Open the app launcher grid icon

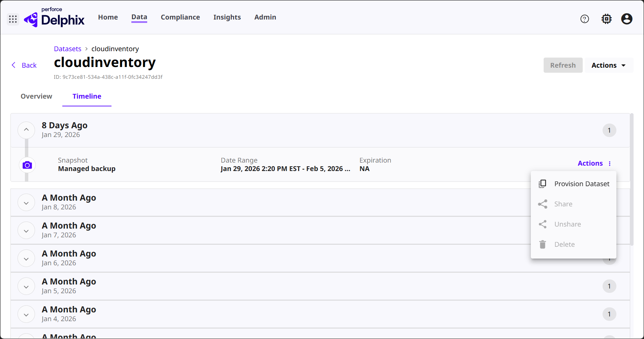(13, 19)
